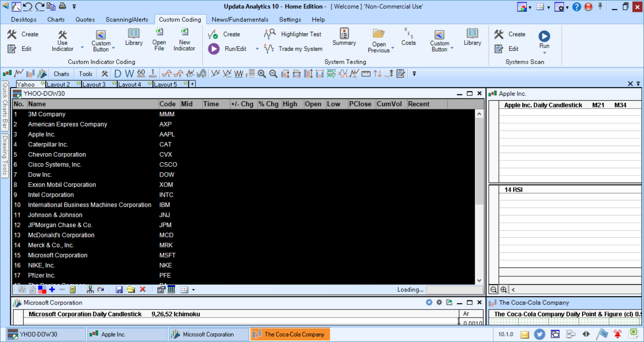
Task: Click Edit custom indicator icon
Action: (x=12, y=49)
